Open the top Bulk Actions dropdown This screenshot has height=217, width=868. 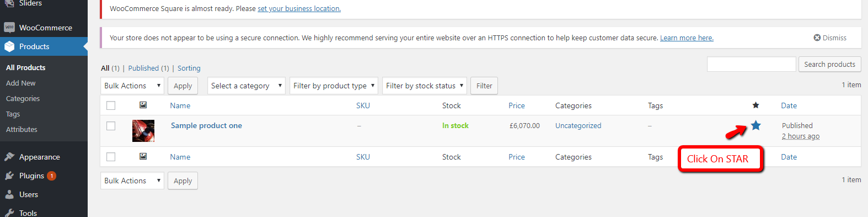132,86
